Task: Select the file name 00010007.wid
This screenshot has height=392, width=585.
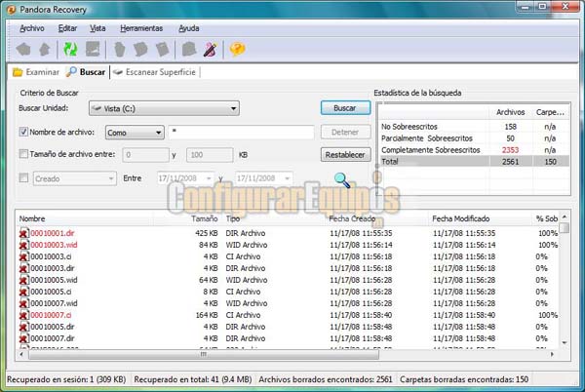Action: coord(54,303)
